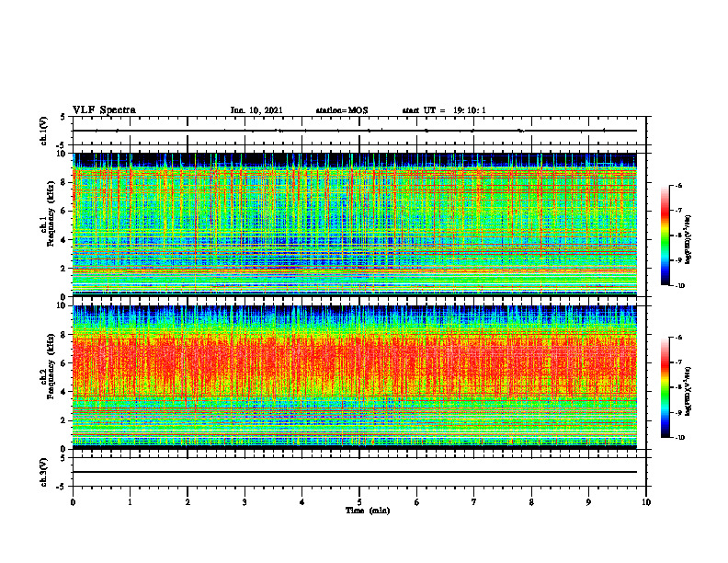Click time axis tick label "9"
This screenshot has width=728, height=563.
[588, 502]
